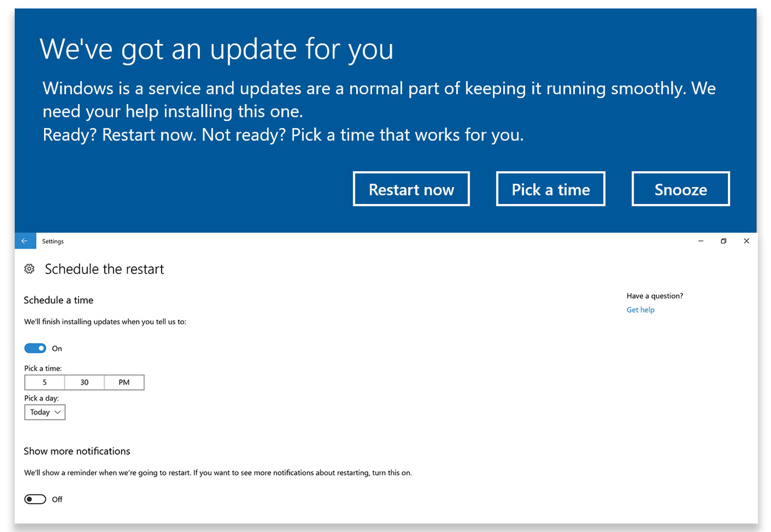Minimize the Settings window
The height and width of the screenshot is (532, 771).
(x=700, y=241)
